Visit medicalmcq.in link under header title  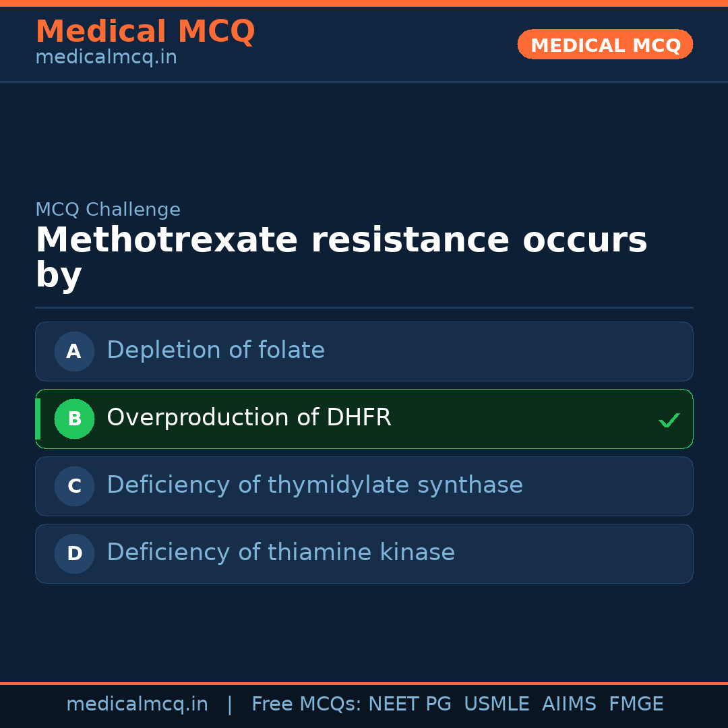point(106,57)
